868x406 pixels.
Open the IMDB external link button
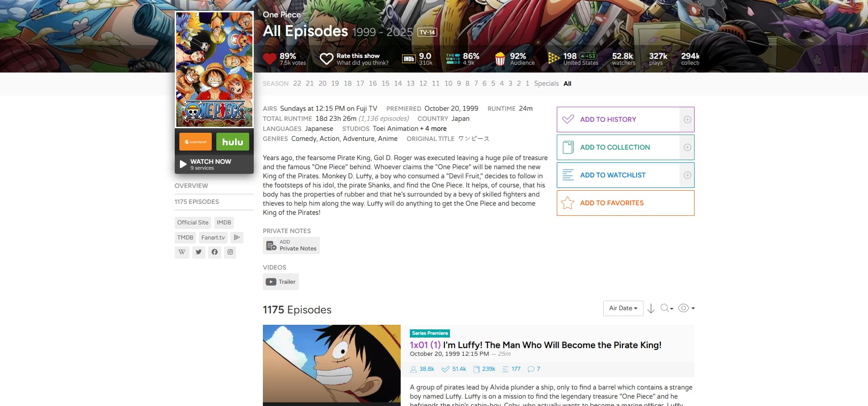click(224, 223)
